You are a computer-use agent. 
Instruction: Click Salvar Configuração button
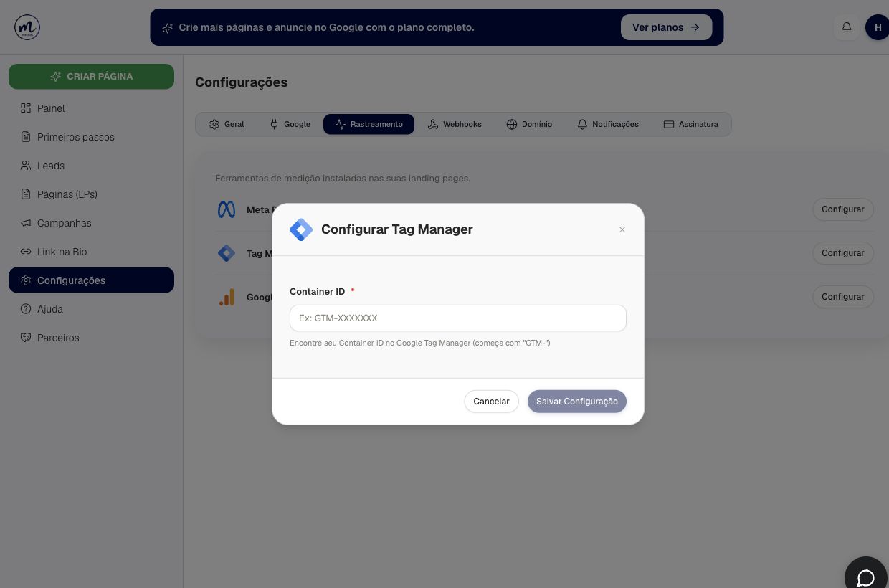(x=577, y=402)
